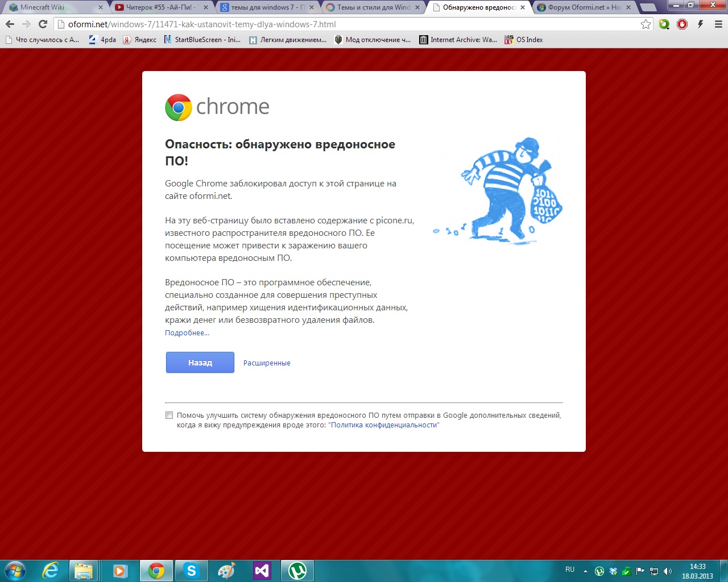
Task: Open the 4pda bookmark
Action: pos(102,40)
